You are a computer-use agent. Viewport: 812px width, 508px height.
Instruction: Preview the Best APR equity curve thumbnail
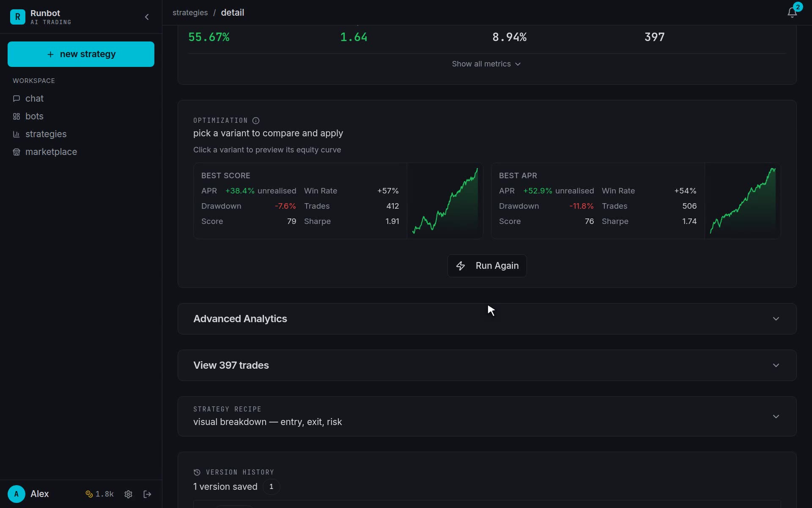tap(743, 201)
